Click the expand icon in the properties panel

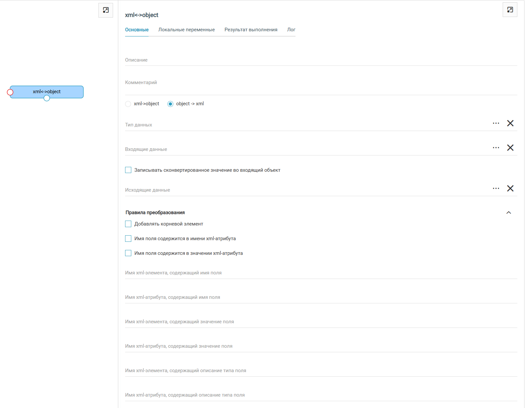click(510, 10)
